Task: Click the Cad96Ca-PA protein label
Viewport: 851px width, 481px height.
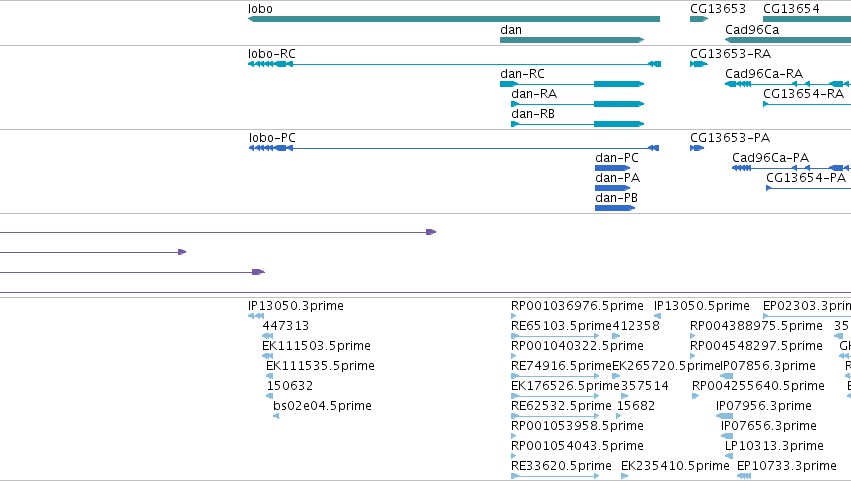Action: click(x=770, y=158)
